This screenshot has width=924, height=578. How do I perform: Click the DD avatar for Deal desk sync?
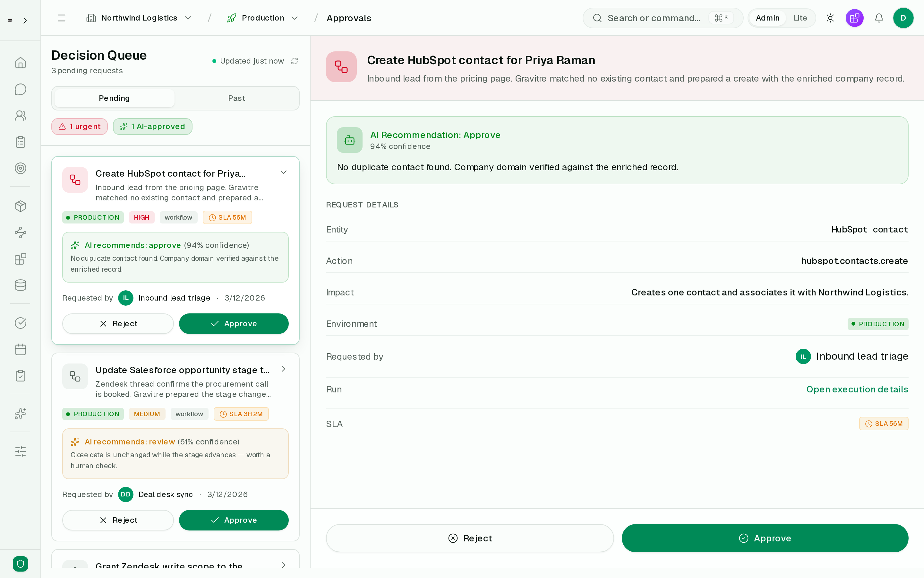click(126, 494)
